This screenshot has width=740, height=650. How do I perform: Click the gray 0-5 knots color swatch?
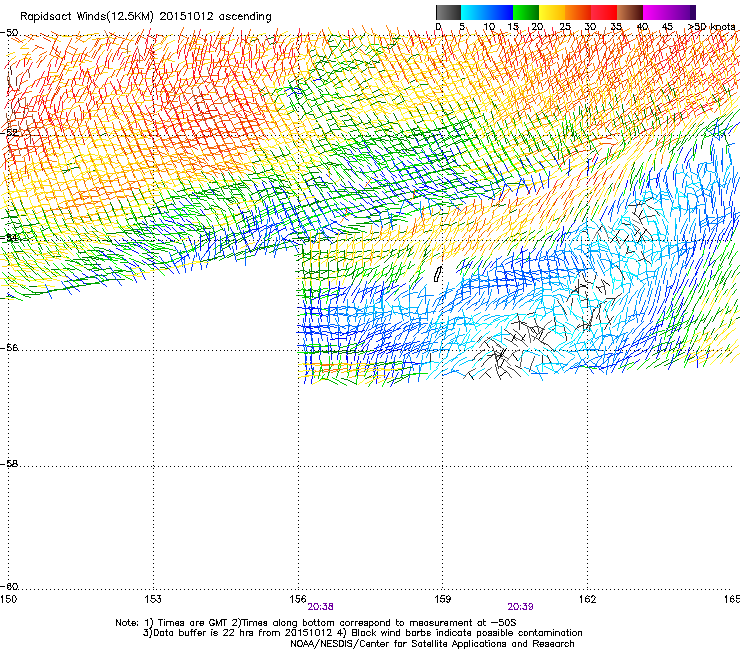point(448,12)
